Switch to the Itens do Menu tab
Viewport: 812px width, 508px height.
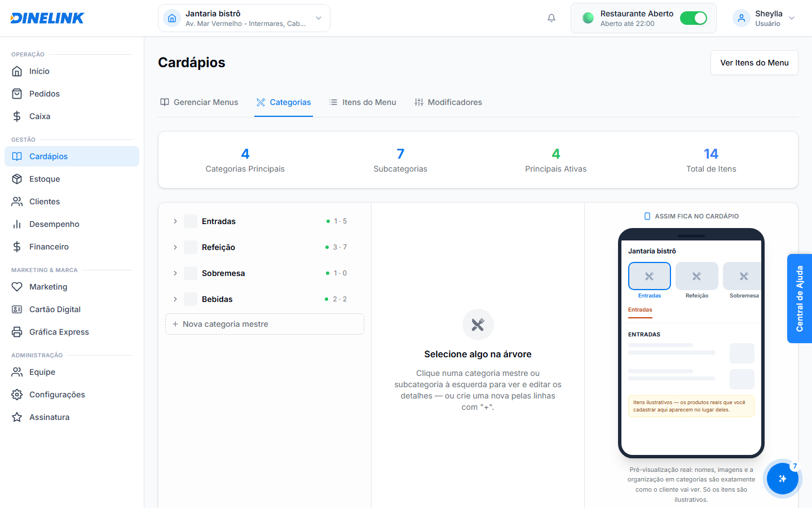[x=363, y=102]
